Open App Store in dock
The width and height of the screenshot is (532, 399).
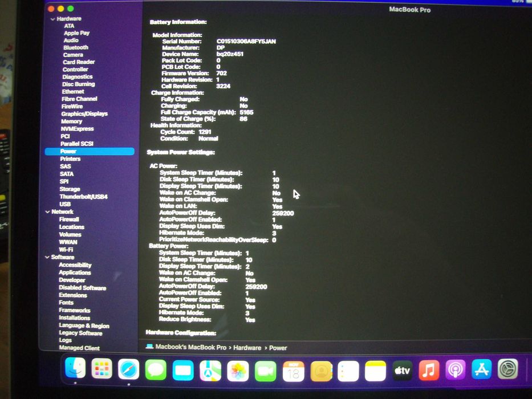482,369
